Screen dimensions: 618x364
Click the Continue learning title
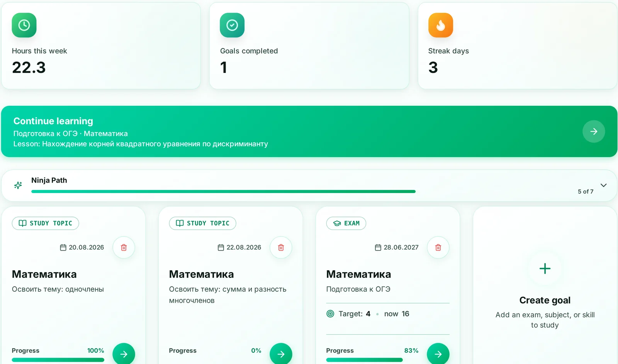(x=53, y=121)
